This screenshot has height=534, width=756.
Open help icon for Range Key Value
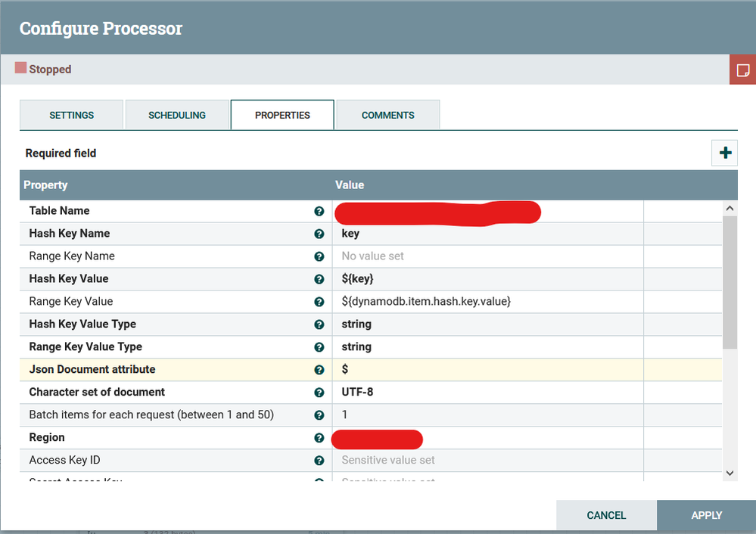coord(319,302)
